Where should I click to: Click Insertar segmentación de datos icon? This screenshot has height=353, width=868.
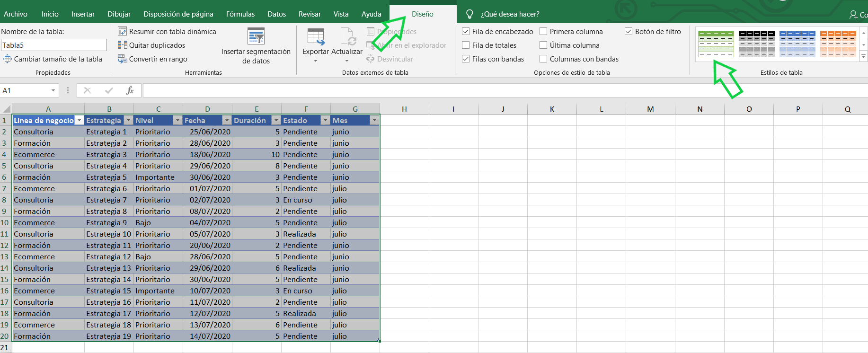point(256,36)
